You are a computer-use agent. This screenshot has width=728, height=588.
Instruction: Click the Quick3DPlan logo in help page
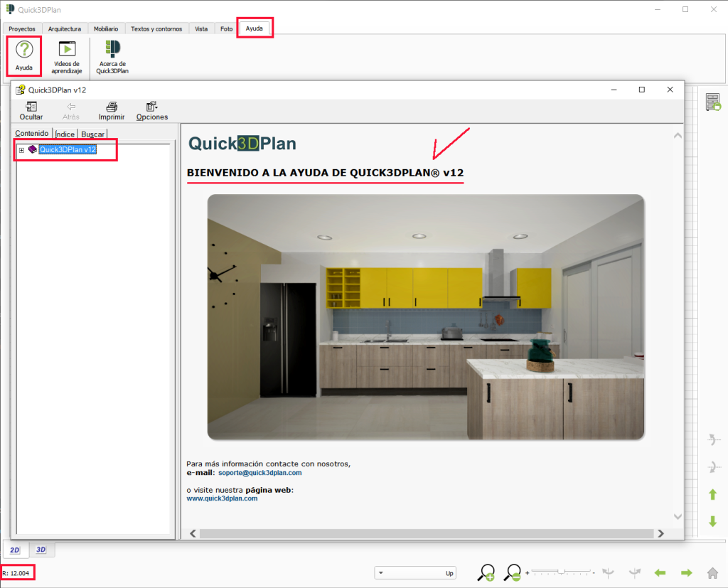pos(242,144)
